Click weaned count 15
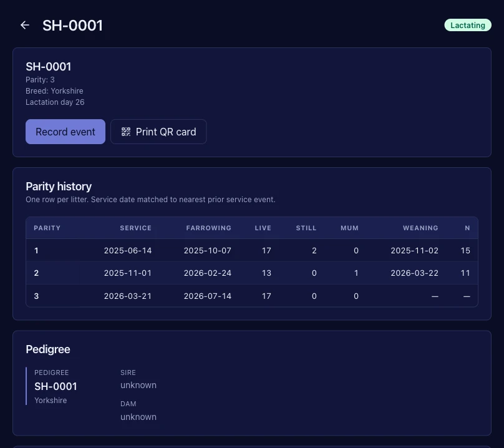The height and width of the screenshot is (448, 504). [x=465, y=251]
